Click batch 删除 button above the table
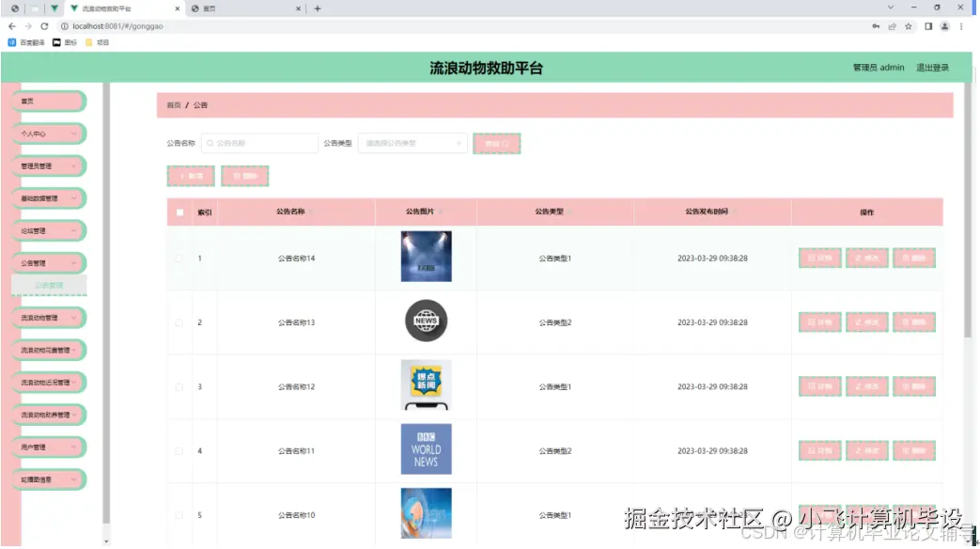This screenshot has height=549, width=980. 245,177
